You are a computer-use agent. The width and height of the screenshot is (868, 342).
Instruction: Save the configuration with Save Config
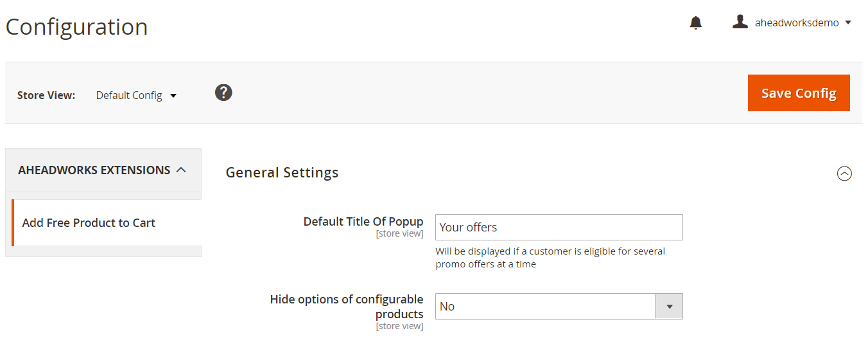click(798, 93)
